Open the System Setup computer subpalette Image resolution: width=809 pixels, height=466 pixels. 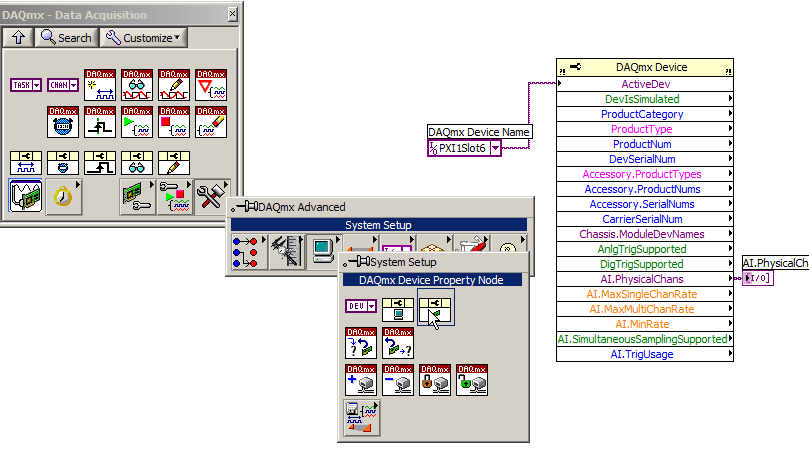(x=323, y=252)
